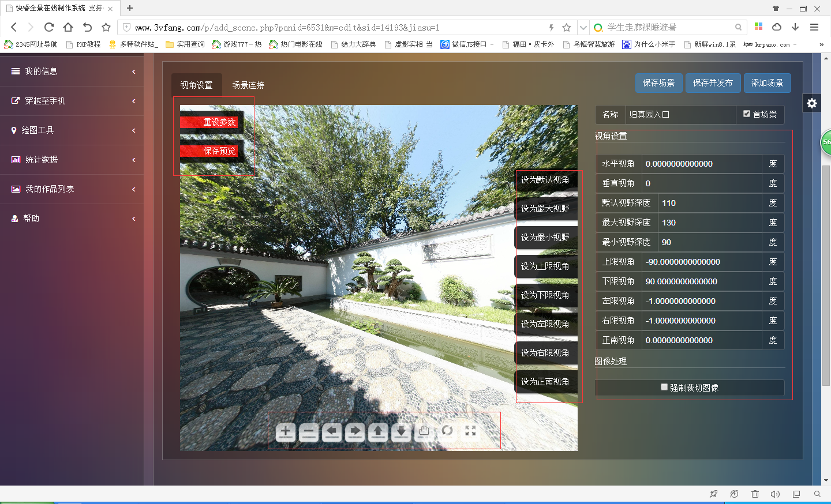Viewport: 831px width, 504px height.
Task: Switch to the 视角设置 tab
Action: 197,85
